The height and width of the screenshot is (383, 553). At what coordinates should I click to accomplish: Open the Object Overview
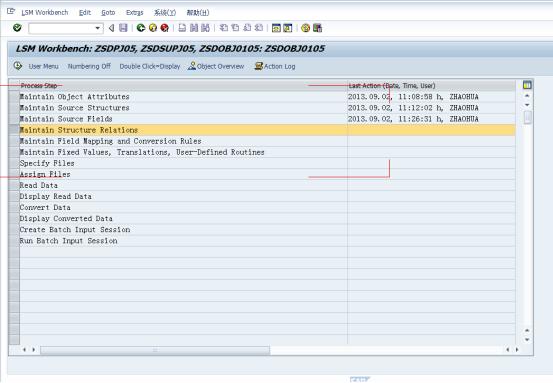pos(216,66)
